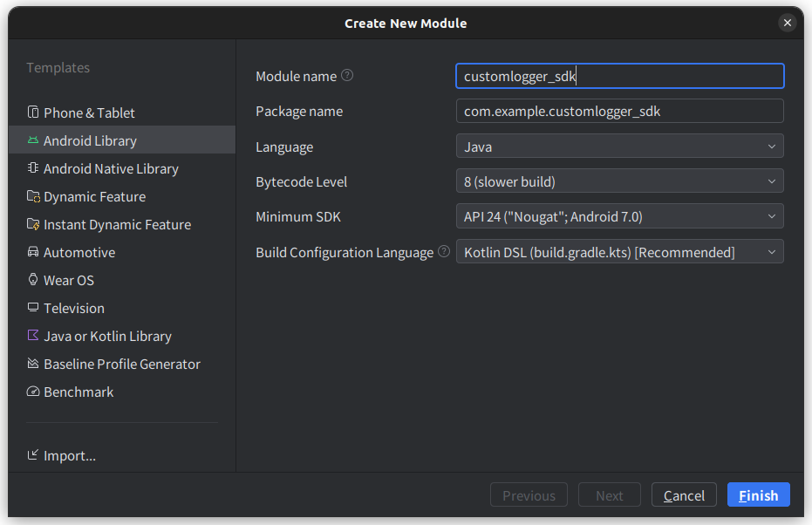Select the Instant Dynamic Feature template
Image resolution: width=812 pixels, height=525 pixels.
pyautogui.click(x=118, y=224)
